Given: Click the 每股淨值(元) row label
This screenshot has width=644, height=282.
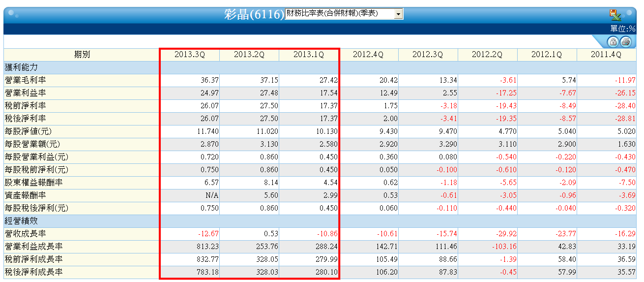Looking at the screenshot, I should pos(28,131).
